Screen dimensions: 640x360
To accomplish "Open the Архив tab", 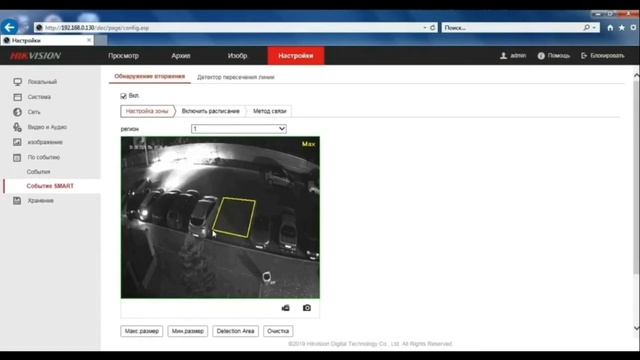I will pyautogui.click(x=180, y=56).
